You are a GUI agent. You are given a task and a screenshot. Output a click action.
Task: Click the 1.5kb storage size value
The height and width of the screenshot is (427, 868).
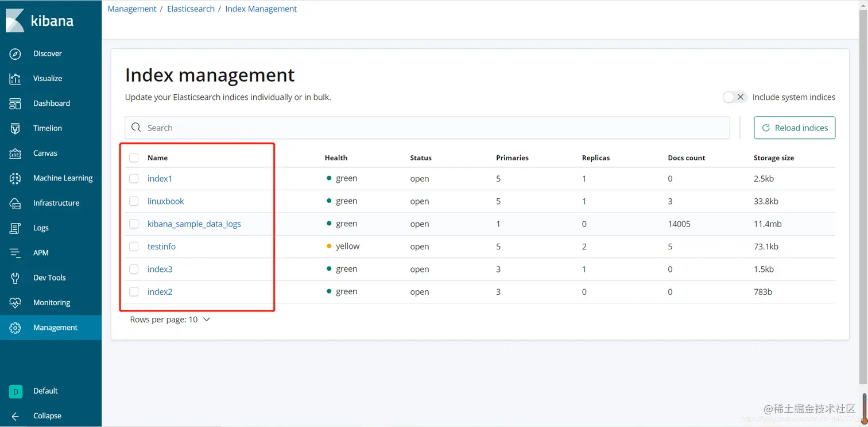pyautogui.click(x=764, y=269)
